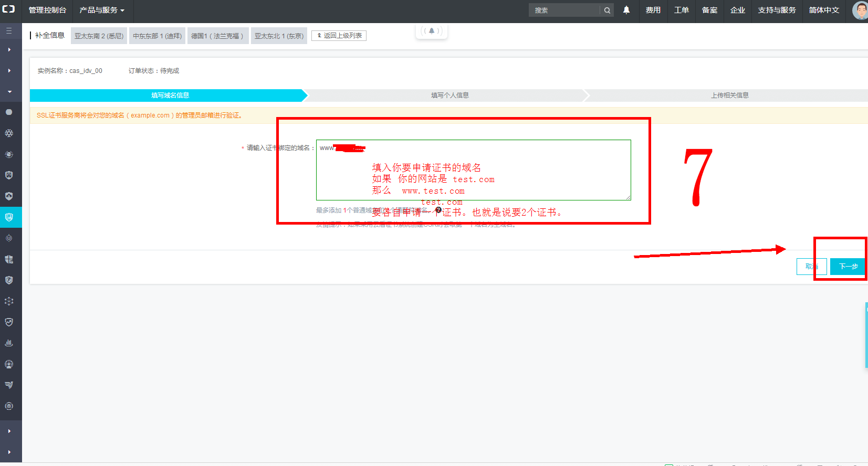Viewport: 868px width, 466px height.
Task: Click the 下一步 button
Action: pyautogui.click(x=848, y=267)
